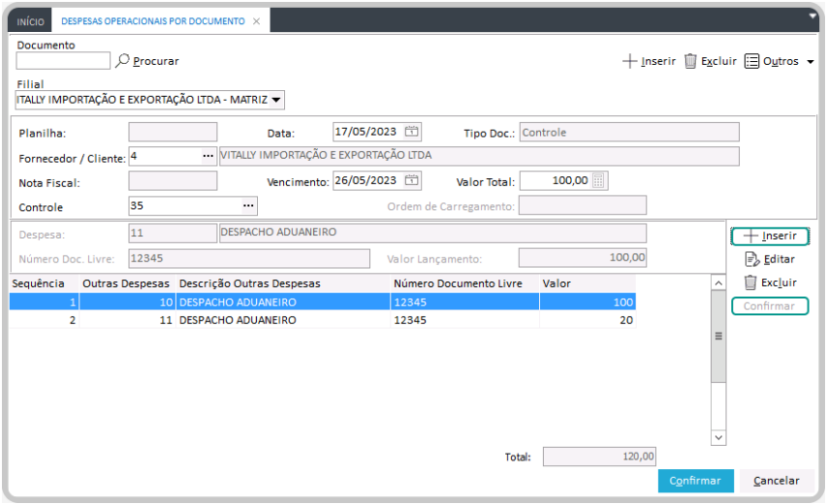Open Fornecedor / Cliente lookup ellipsis button

207,156
